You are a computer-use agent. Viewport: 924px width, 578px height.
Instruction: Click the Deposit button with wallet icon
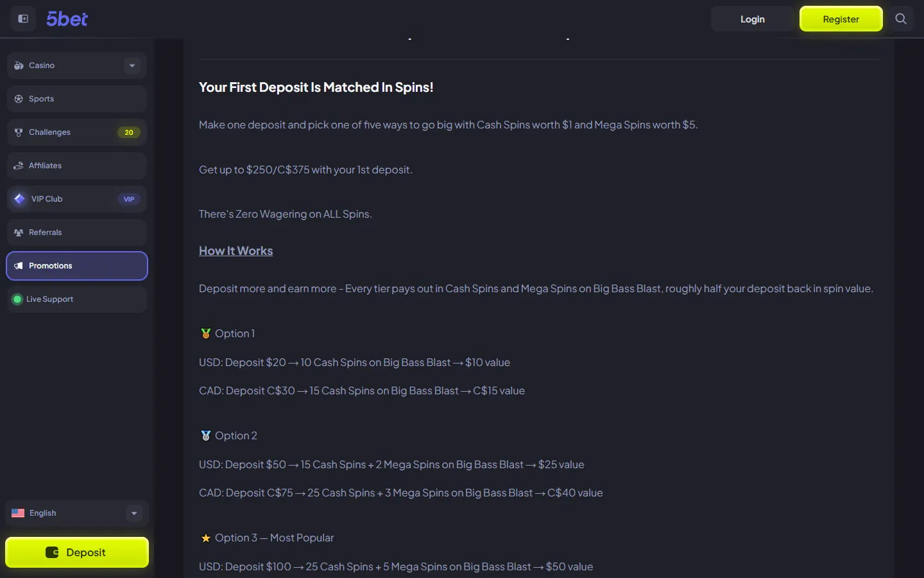coord(77,552)
